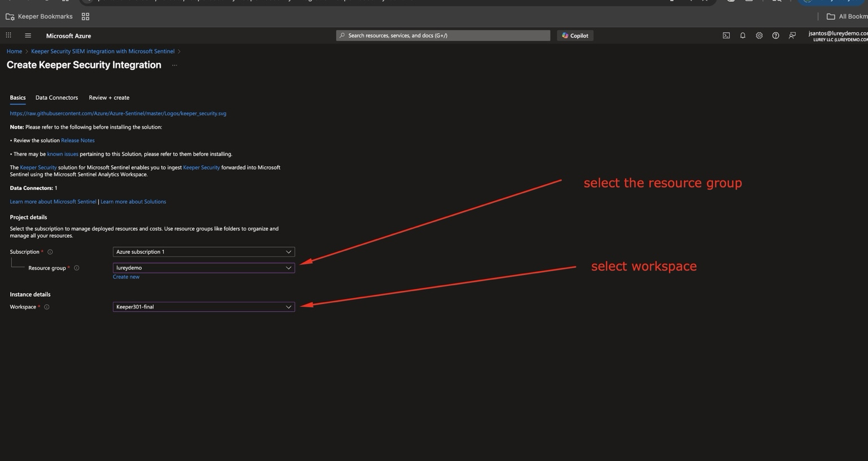Open portal settings gear icon

click(759, 36)
